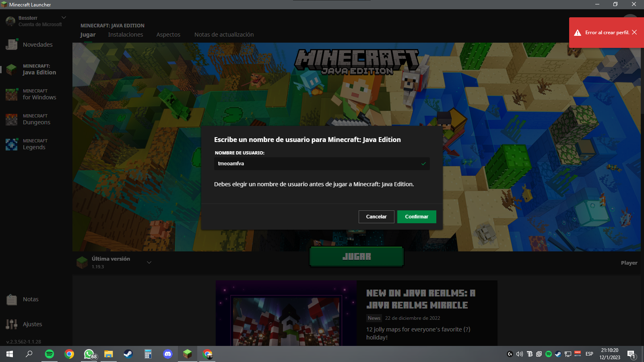Open Notas clipboard icon in sidebar
The width and height of the screenshot is (644, 362).
(12, 300)
